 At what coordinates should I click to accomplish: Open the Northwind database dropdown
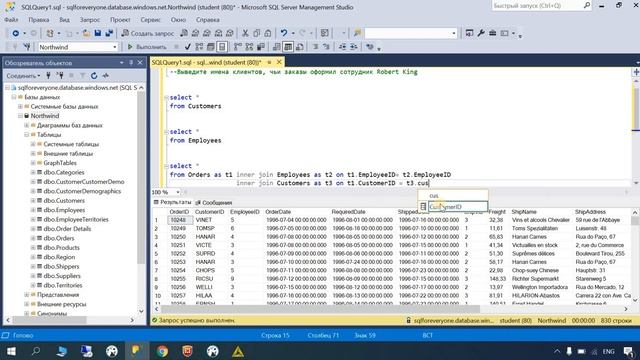click(114, 47)
